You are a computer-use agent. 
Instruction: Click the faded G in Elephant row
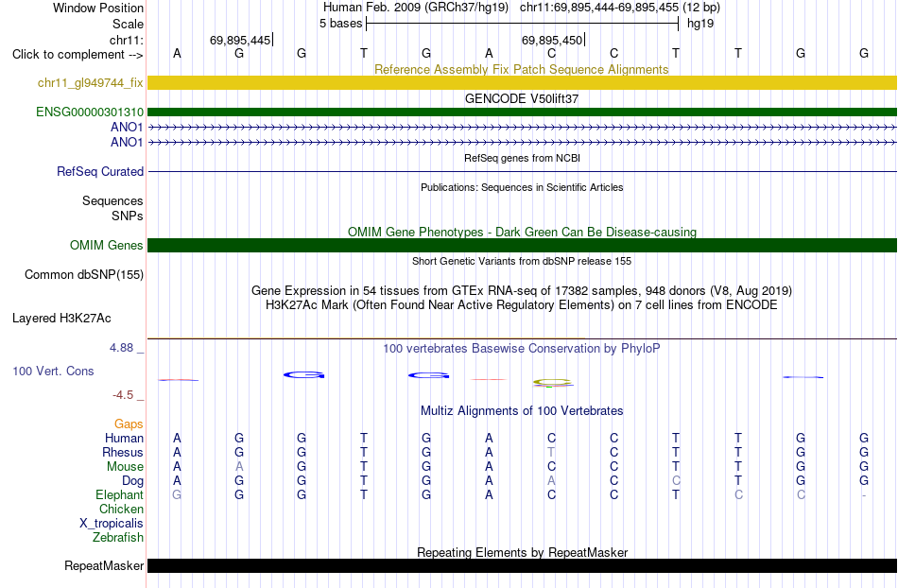pos(177,494)
